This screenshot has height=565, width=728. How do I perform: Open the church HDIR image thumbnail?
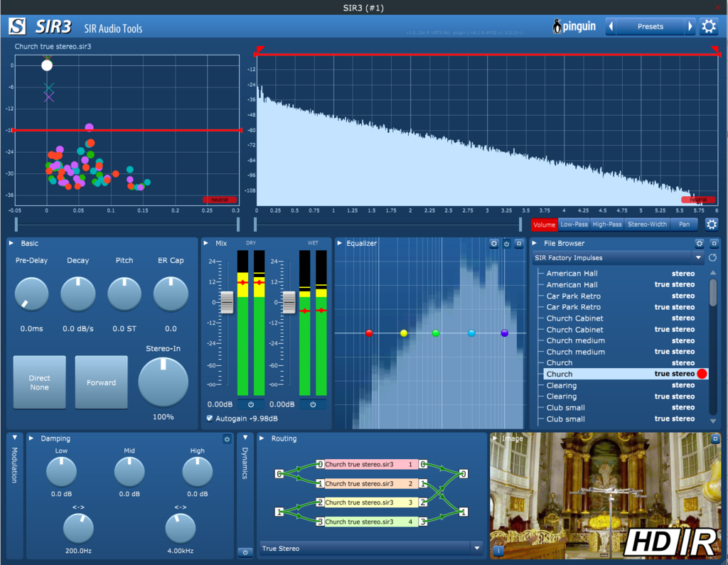tap(605, 496)
